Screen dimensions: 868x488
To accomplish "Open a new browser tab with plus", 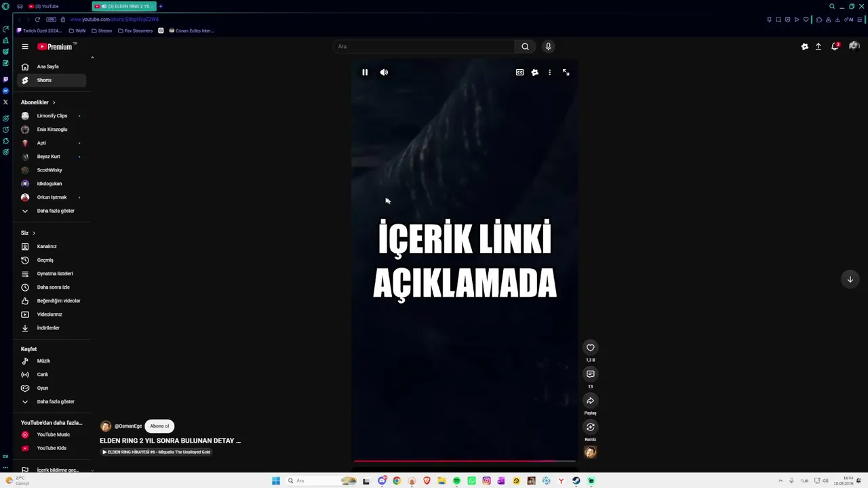I will click(x=161, y=6).
